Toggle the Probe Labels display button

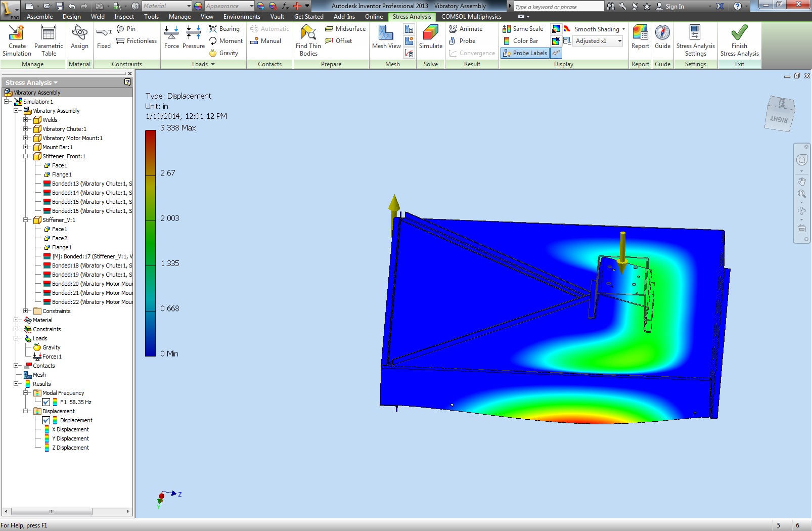(525, 53)
